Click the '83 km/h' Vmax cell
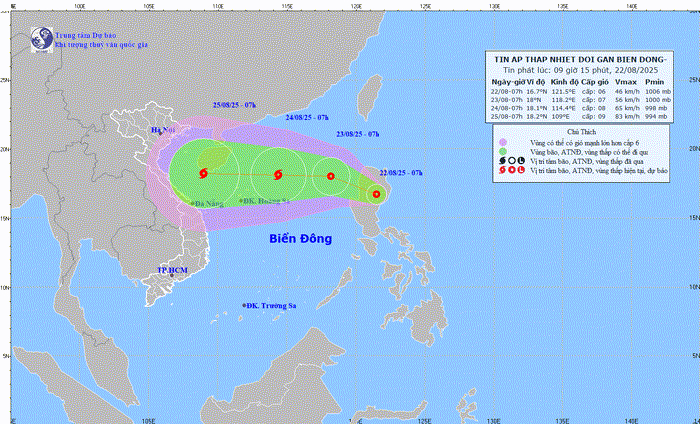 point(627,116)
